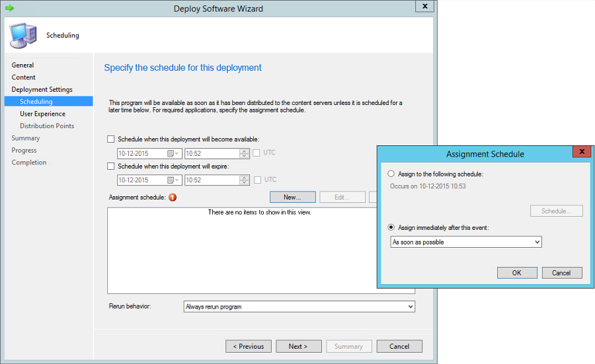Screen dimensions: 595x364
Task: Expand the 'As soon as possible' dropdown
Action: [x=537, y=242]
